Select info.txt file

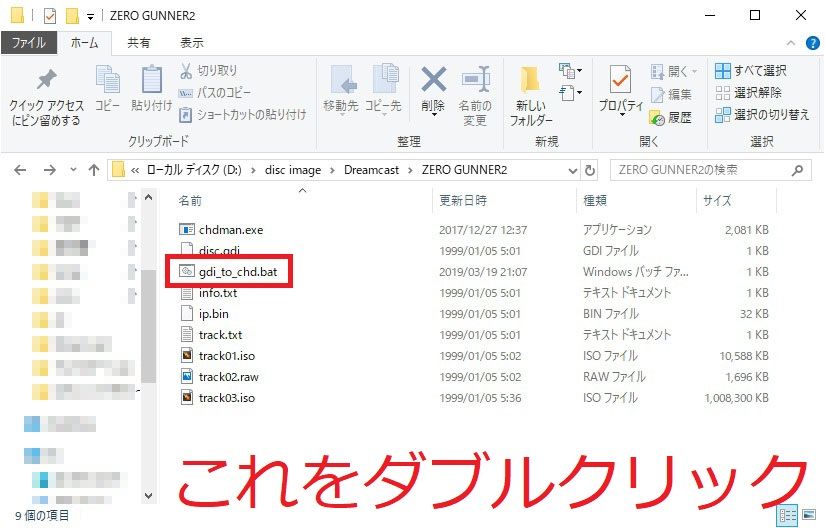click(x=208, y=293)
